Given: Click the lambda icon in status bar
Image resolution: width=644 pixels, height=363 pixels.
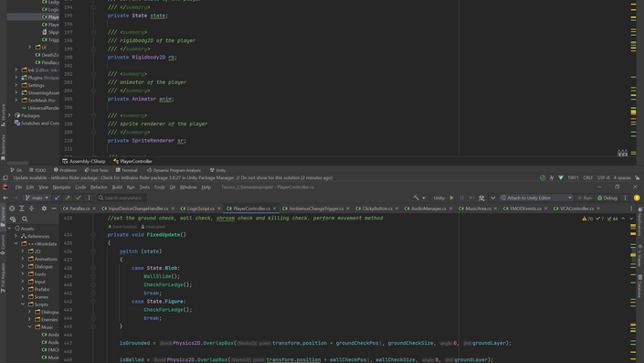Looking at the screenshot, I should pyautogui.click(x=552, y=177).
